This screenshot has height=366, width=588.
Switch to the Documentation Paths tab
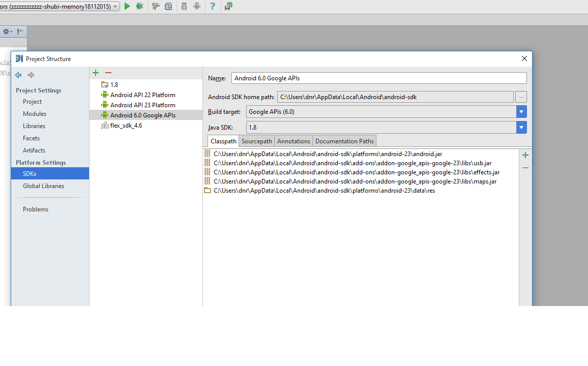pos(344,141)
